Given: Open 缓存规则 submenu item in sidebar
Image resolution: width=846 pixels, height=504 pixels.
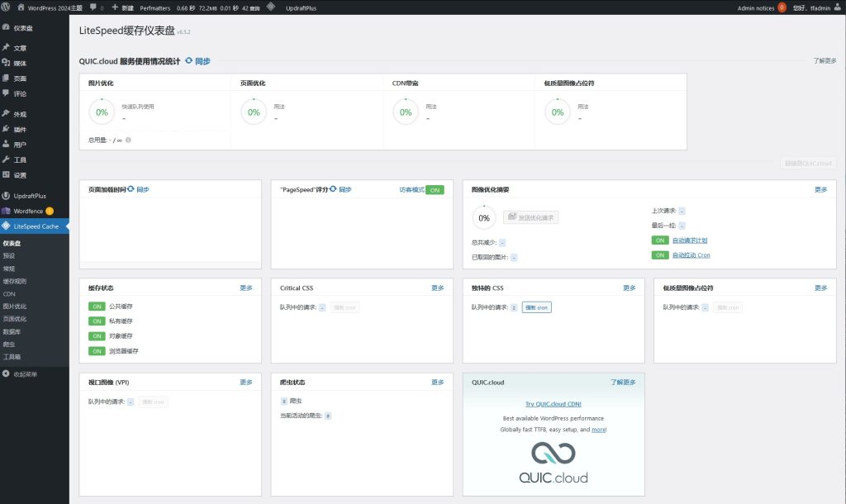Looking at the screenshot, I should pos(14,281).
